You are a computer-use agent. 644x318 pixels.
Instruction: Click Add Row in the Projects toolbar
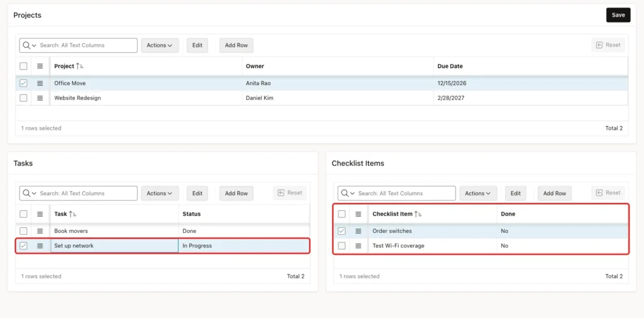tap(236, 45)
